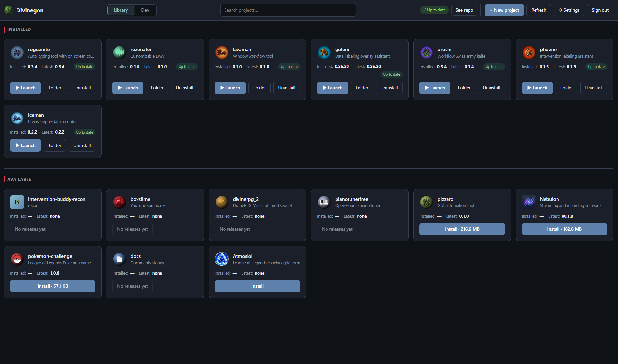618x364 pixels.
Task: Click the roguenite app icon
Action: [x=17, y=52]
